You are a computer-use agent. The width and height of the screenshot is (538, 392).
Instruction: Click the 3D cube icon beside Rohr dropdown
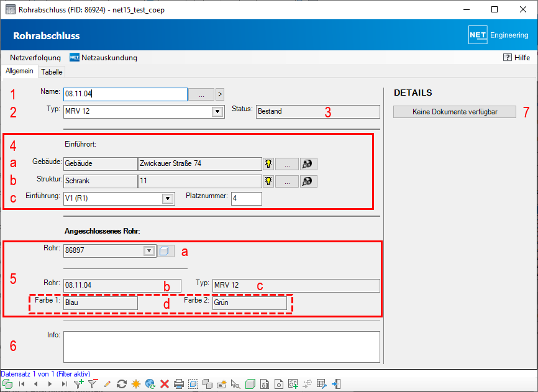tap(165, 251)
